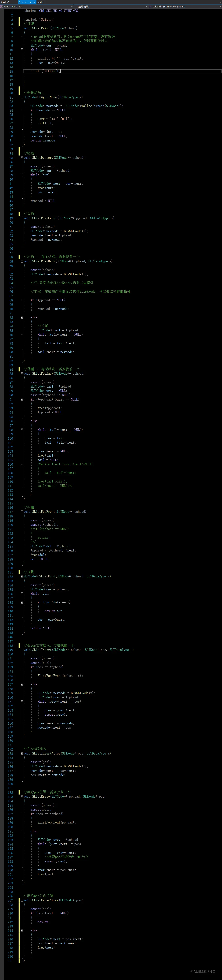Collapse the BuySLTNode function at line 21
The image size is (222, 980).
tap(22, 97)
